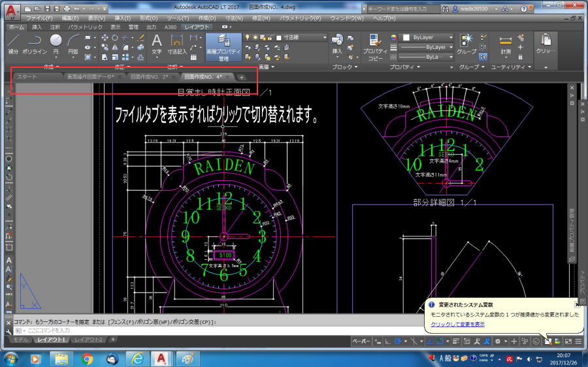The height and width of the screenshot is (367, 588).
Task: Switch to the スタート file tab
Action: (x=27, y=76)
